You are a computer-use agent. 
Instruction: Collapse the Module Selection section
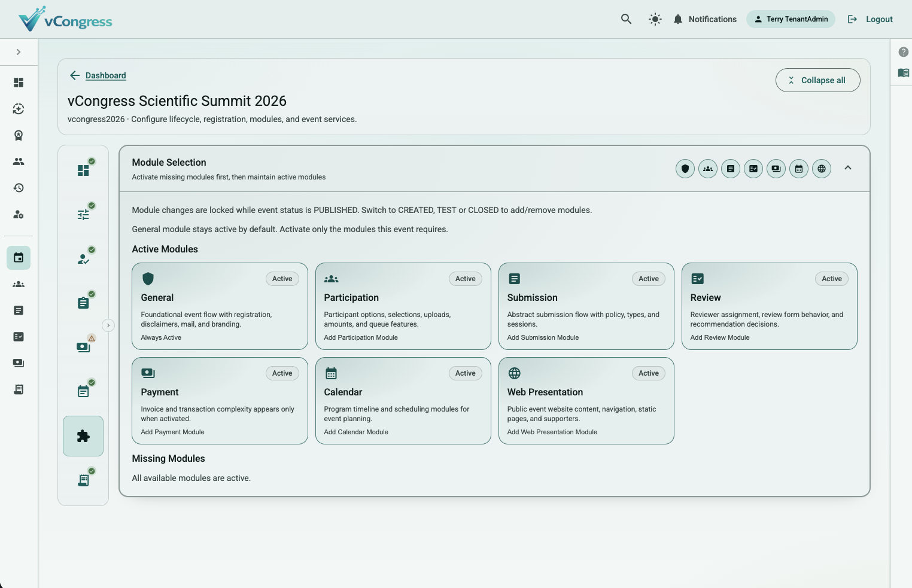click(848, 168)
